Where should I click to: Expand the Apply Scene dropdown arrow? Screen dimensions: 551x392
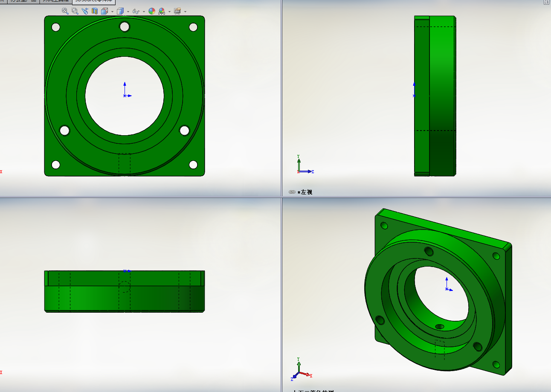[169, 12]
